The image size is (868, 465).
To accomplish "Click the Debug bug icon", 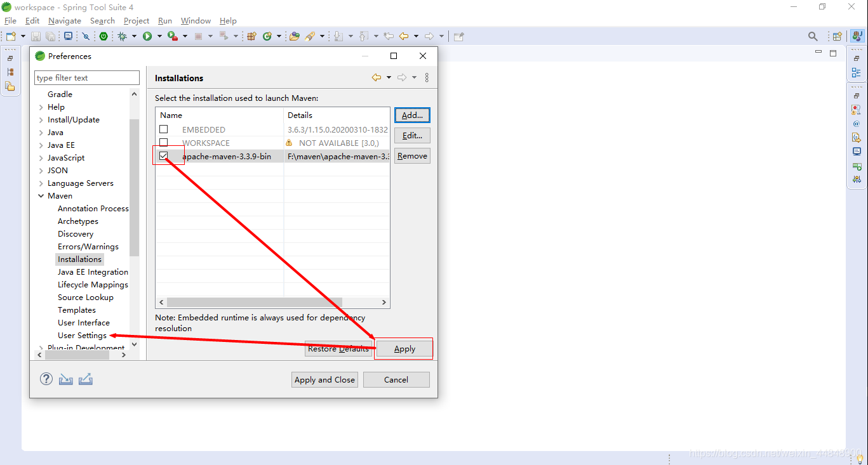I will tap(122, 36).
